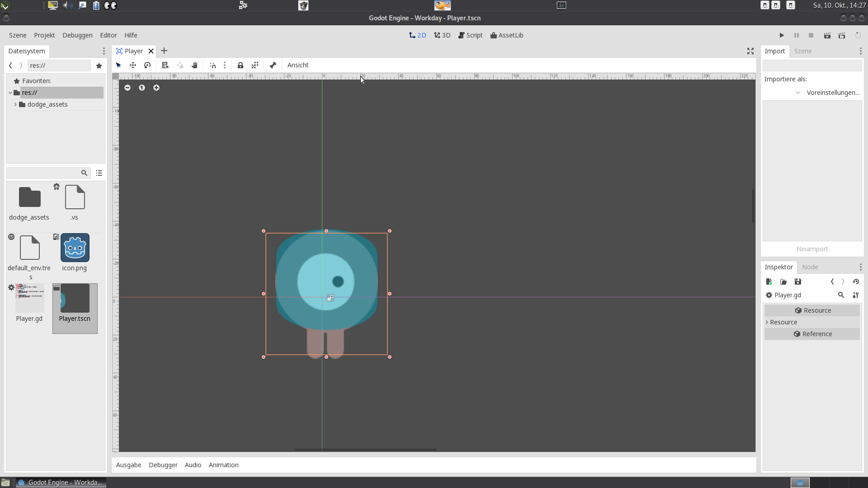Select the Rotate mode tool
The width and height of the screenshot is (868, 488).
[x=147, y=65]
